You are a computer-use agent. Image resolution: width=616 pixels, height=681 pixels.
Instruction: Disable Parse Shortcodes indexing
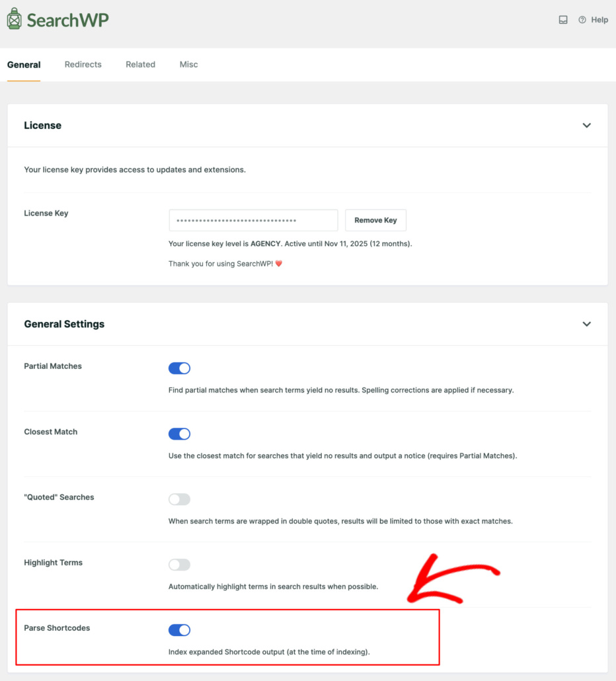[179, 630]
